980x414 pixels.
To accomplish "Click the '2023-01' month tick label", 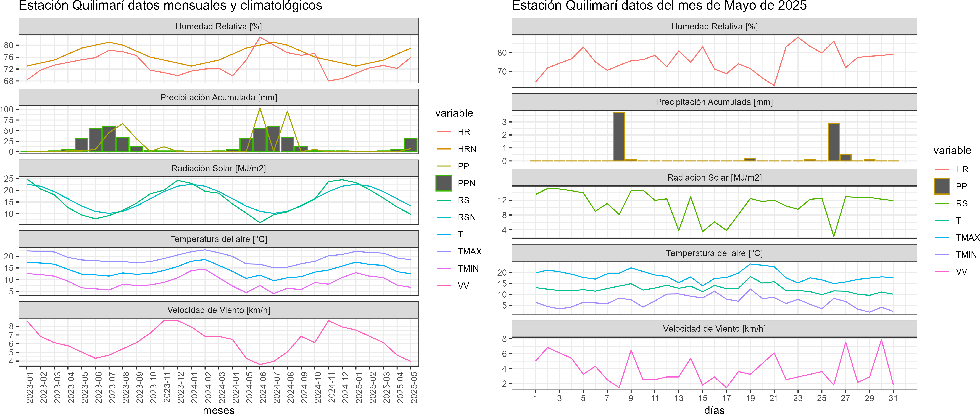I will tap(30, 387).
